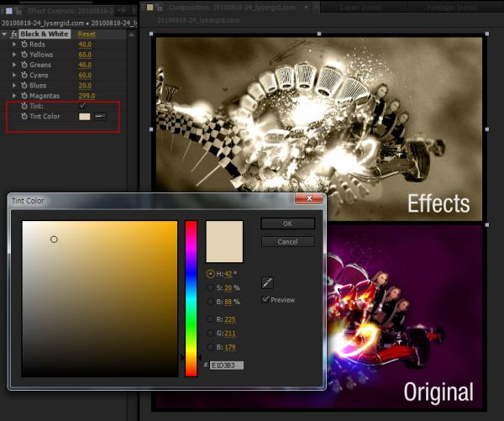Expand the Cyans property

14,76
